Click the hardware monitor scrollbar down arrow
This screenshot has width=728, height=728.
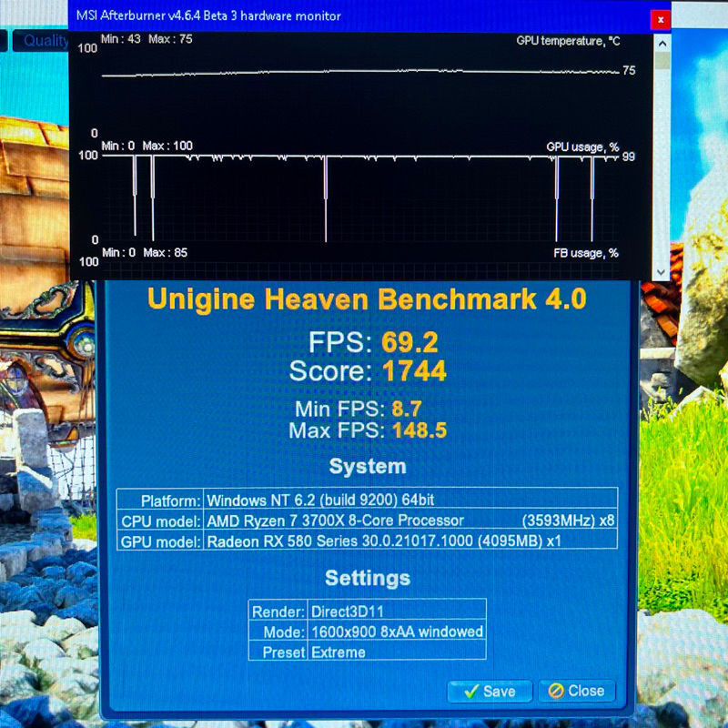point(662,271)
